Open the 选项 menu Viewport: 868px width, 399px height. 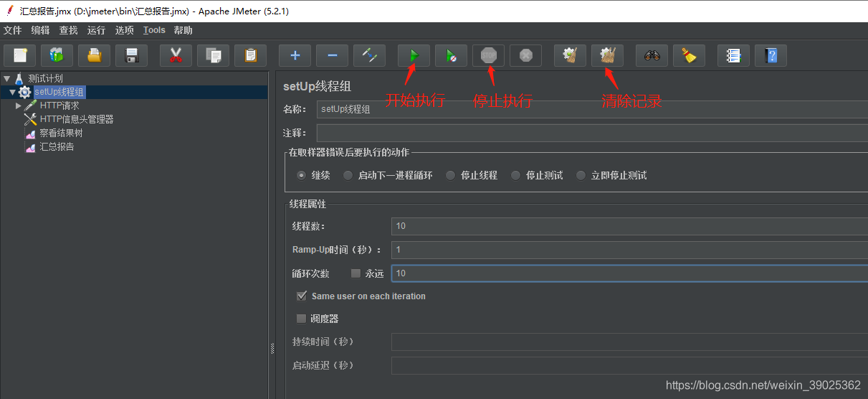click(x=124, y=30)
